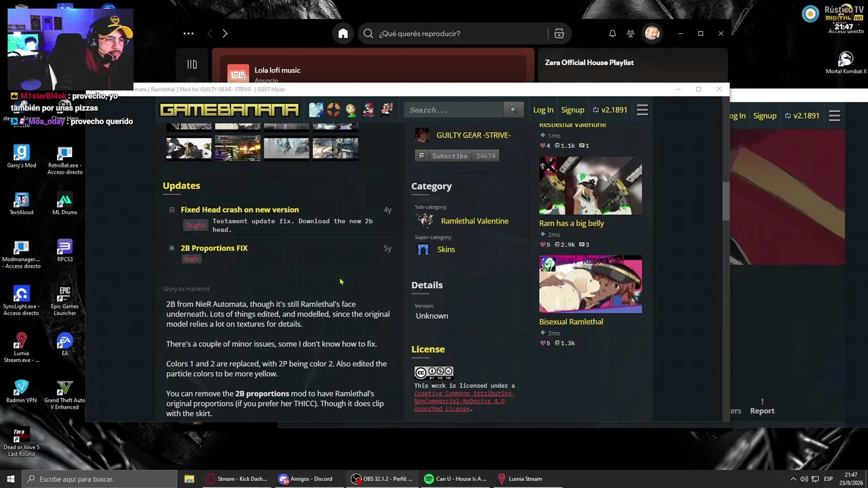The image size is (868, 488).
Task: Open the v2.1891 version link
Action: (610, 110)
